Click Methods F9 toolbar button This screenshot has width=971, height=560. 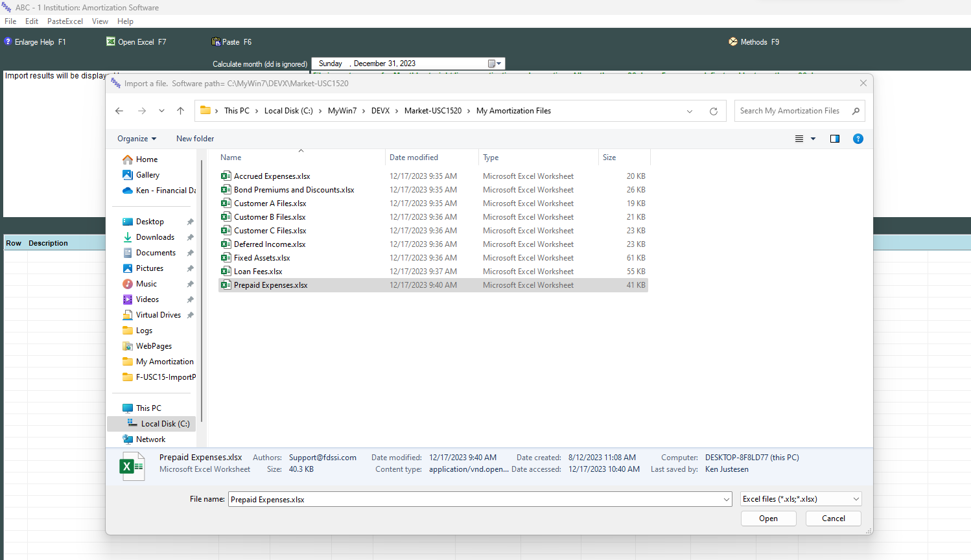[754, 41]
